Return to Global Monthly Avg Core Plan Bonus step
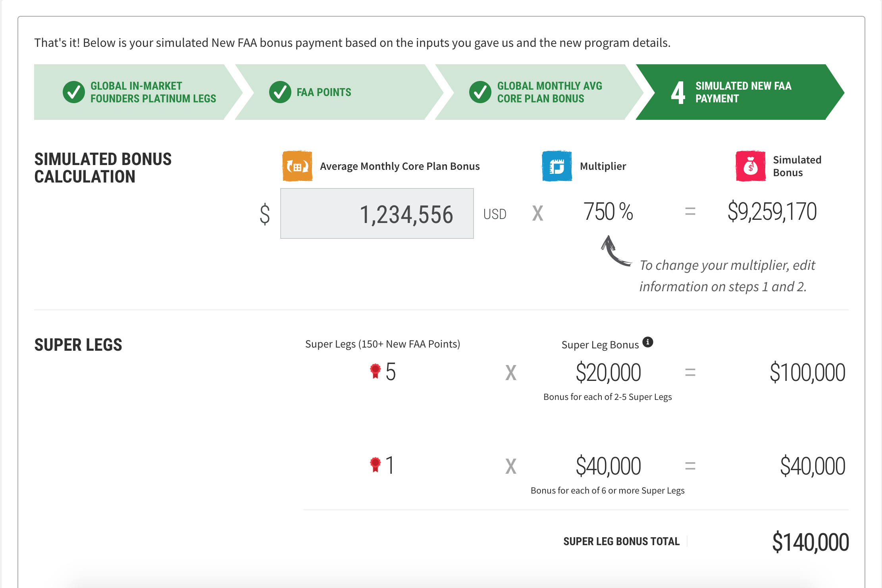Image resolution: width=882 pixels, height=588 pixels. click(549, 92)
